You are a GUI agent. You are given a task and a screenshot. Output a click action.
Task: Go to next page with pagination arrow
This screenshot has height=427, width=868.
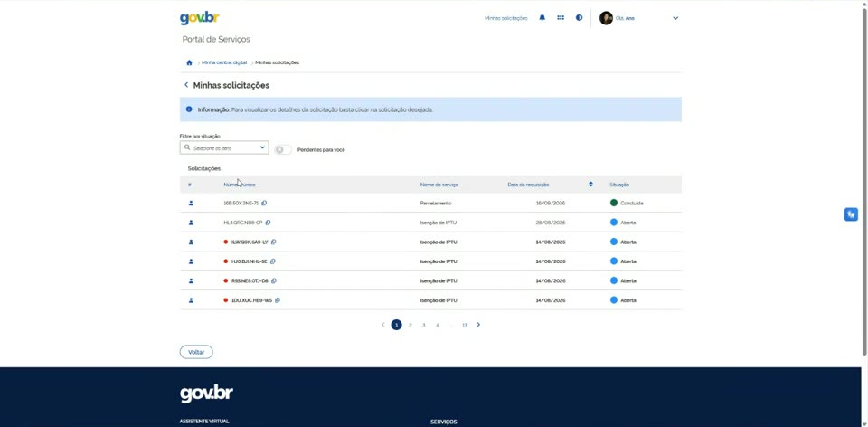coord(478,325)
